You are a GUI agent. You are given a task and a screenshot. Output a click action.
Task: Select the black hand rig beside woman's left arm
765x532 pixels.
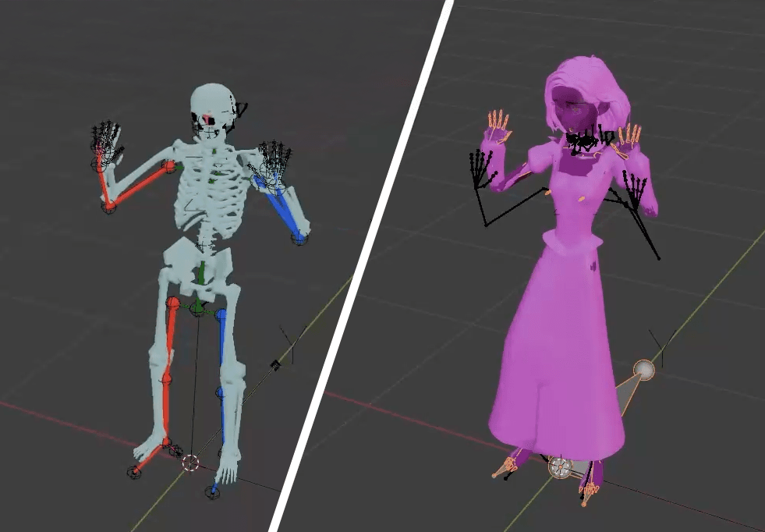tap(636, 190)
